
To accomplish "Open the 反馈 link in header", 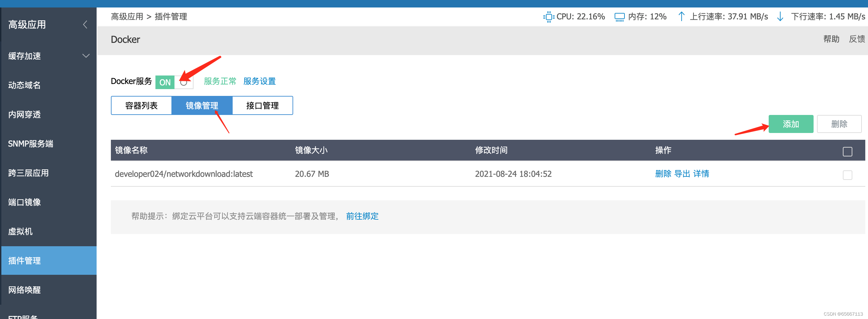I will pyautogui.click(x=857, y=39).
